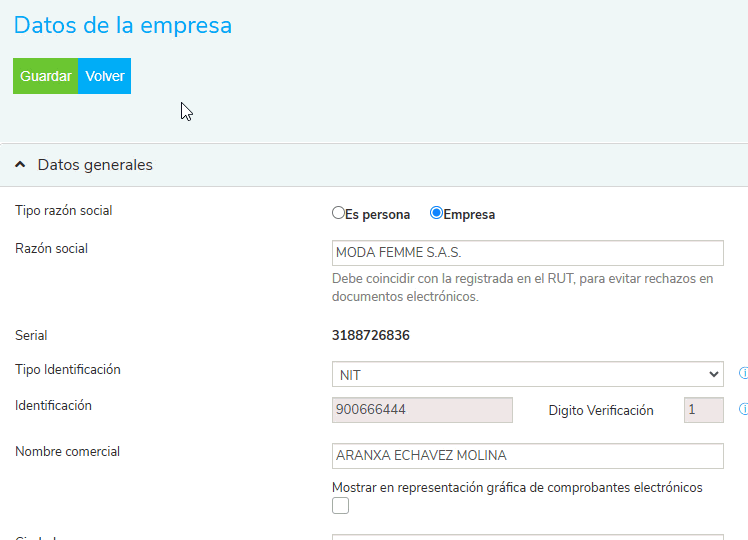Focus the Nombre comercial input field

click(527, 456)
